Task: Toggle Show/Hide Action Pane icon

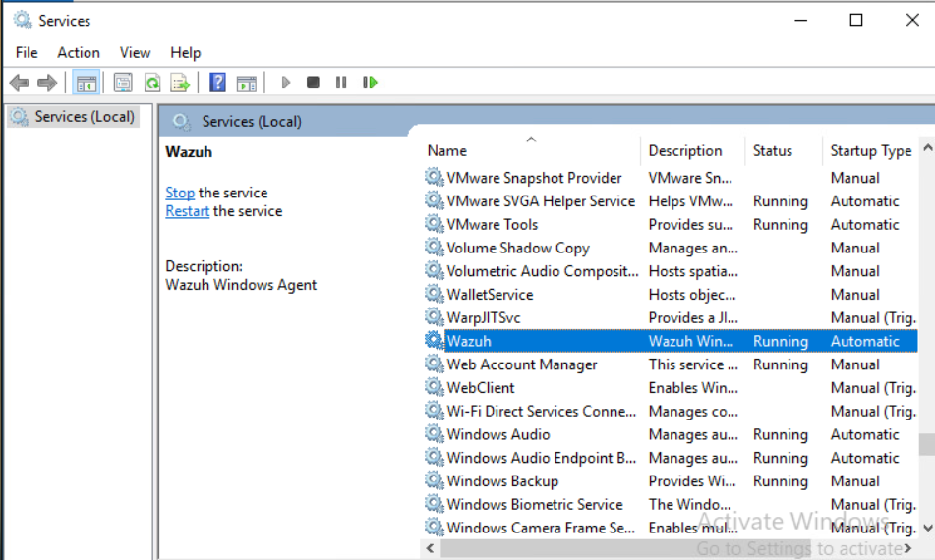Action: click(246, 83)
